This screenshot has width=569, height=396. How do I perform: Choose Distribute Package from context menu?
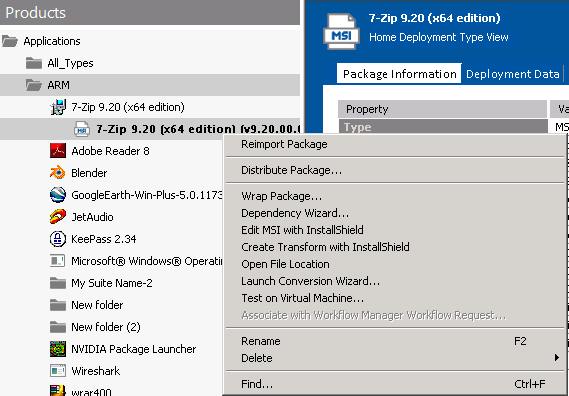tap(291, 170)
